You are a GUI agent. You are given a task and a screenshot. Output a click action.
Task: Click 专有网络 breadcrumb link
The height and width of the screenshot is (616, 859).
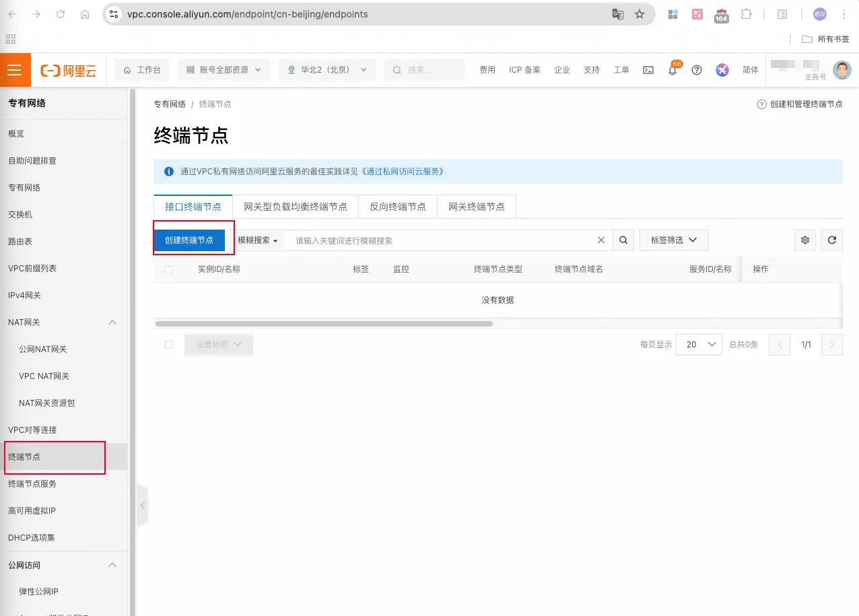[170, 104]
